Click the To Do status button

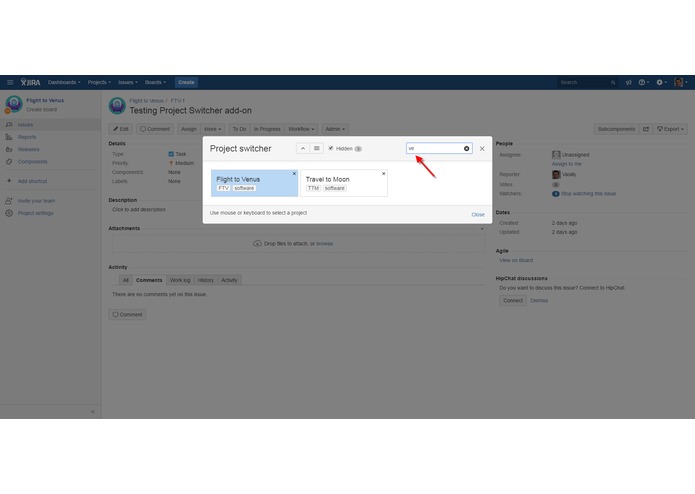click(x=239, y=129)
